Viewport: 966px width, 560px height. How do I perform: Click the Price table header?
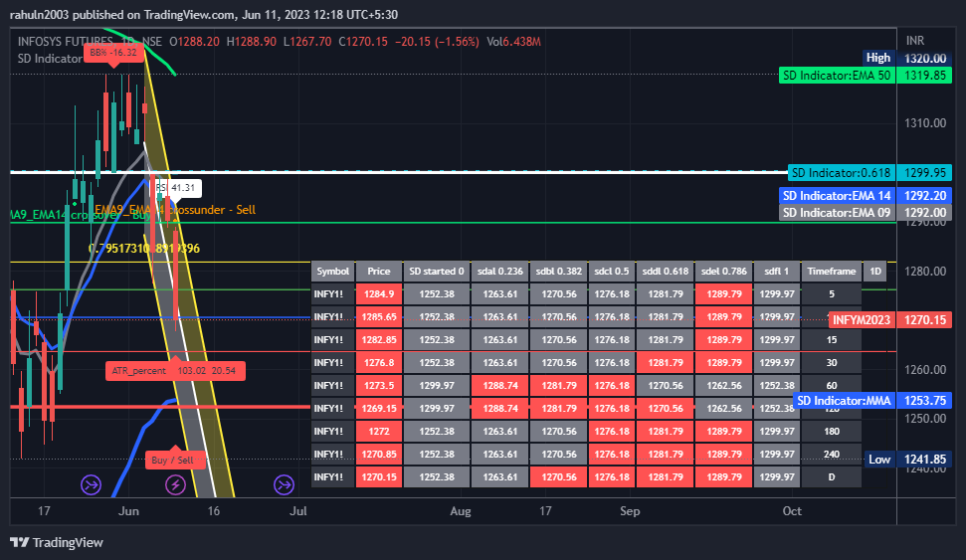click(379, 272)
